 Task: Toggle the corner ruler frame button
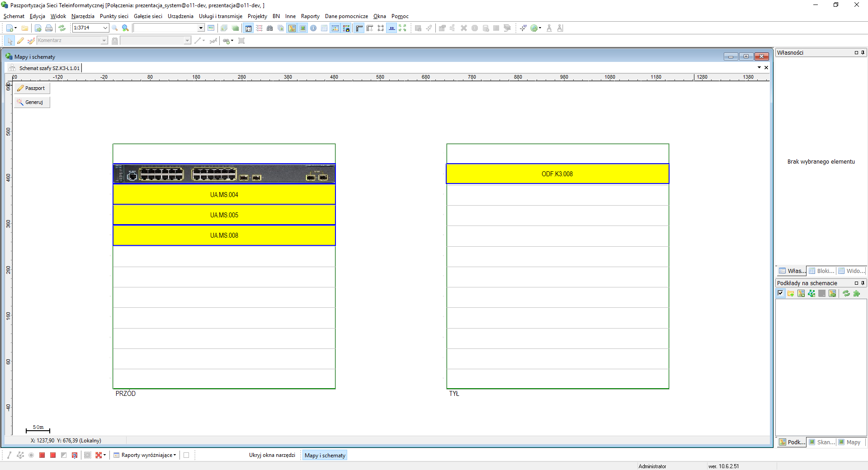(x=359, y=28)
